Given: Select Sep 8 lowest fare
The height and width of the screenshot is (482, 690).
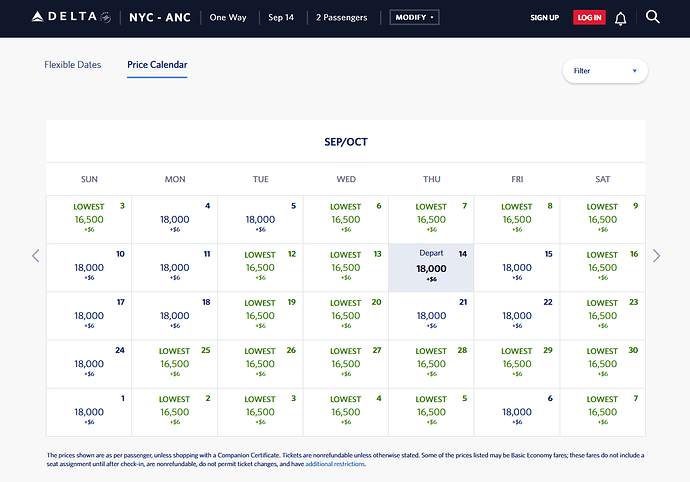Looking at the screenshot, I should pos(517,219).
